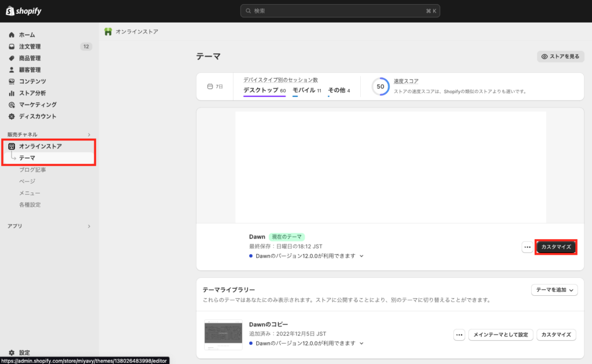The image size is (592, 364).
Task: Select the その他 sessions tab
Action: [x=339, y=91]
